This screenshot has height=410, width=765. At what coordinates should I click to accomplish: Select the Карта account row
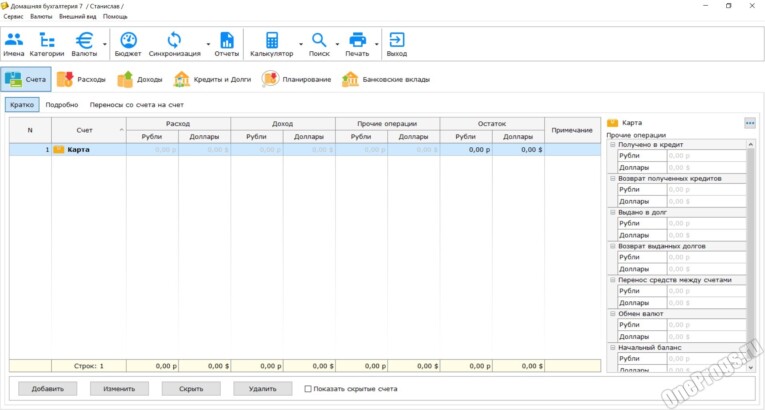pyautogui.click(x=305, y=150)
